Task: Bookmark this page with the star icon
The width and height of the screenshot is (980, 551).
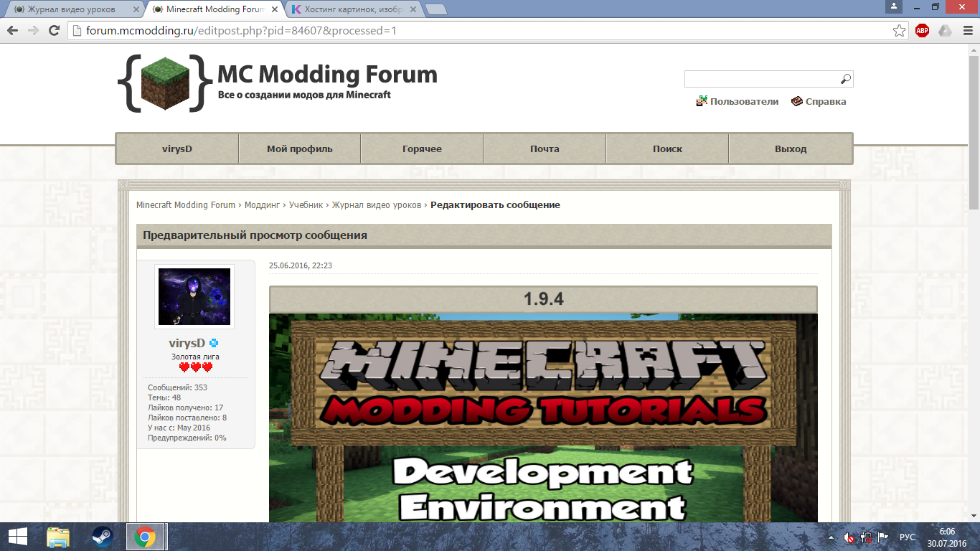Action: (899, 31)
